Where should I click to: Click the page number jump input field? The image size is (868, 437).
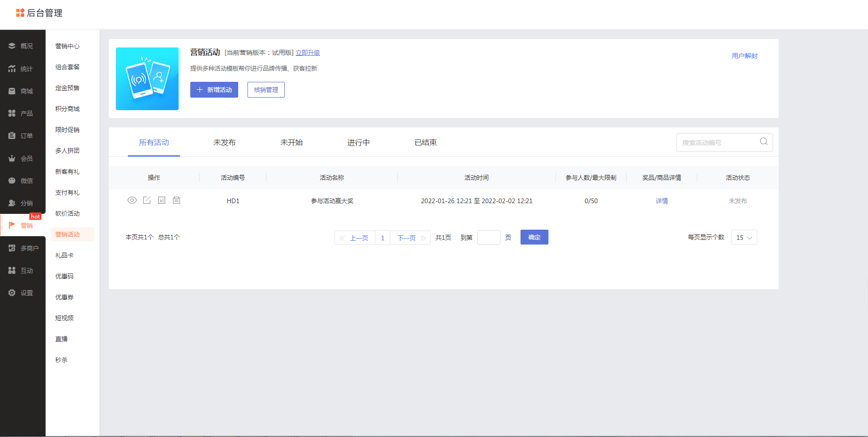pos(488,238)
